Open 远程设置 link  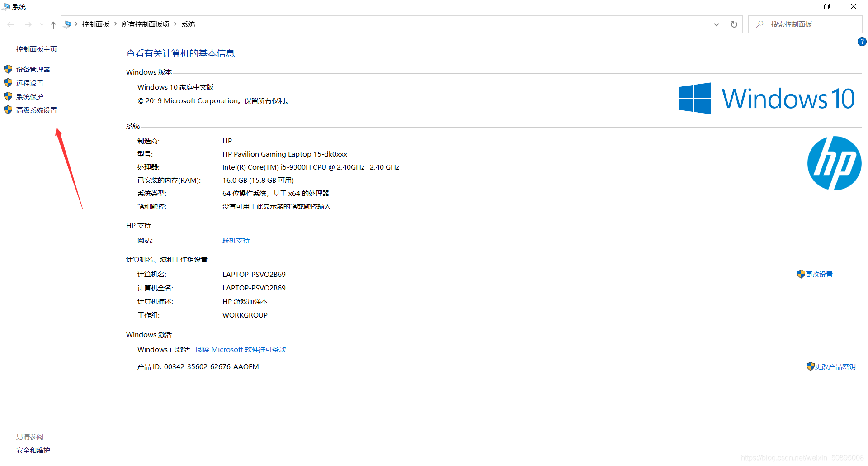click(30, 83)
